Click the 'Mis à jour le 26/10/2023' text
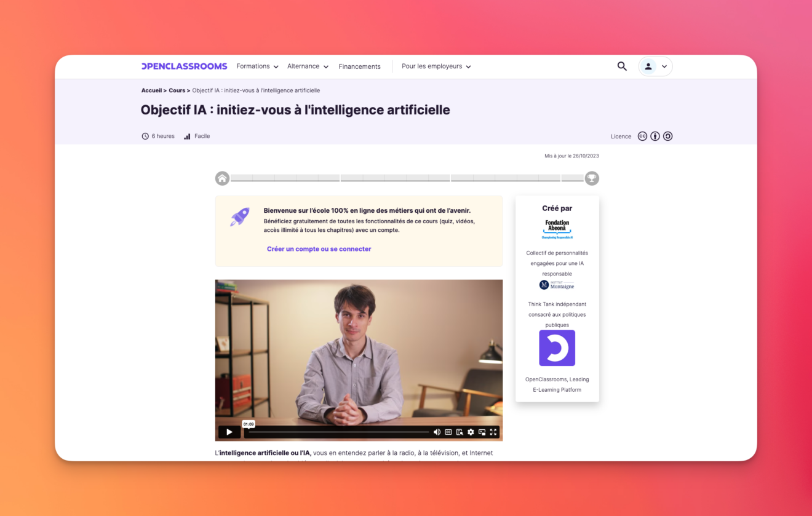The image size is (812, 516). (571, 156)
